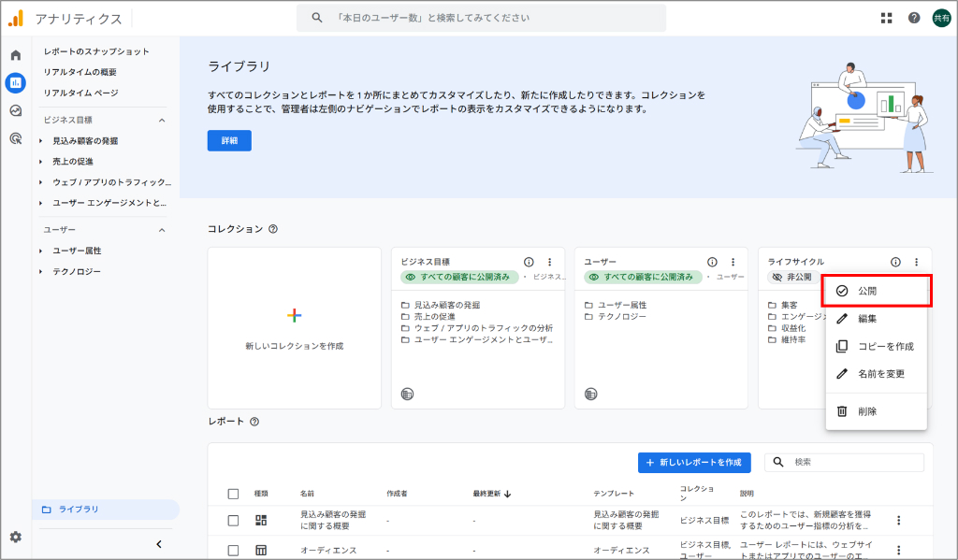Viewport: 958px width, 560px height.
Task: Open Reports via the bar chart icon
Action: click(14, 83)
